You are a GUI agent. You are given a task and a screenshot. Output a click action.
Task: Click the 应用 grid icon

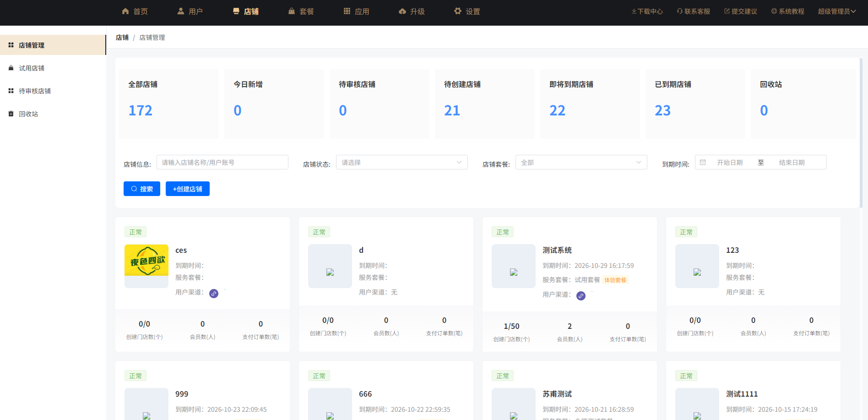[x=347, y=11]
